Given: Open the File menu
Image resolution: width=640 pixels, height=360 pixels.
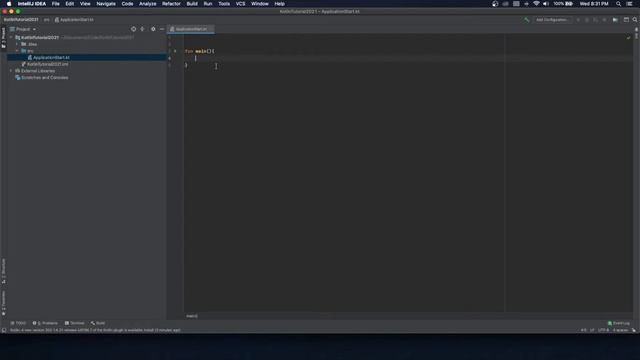Looking at the screenshot, I should [56, 4].
